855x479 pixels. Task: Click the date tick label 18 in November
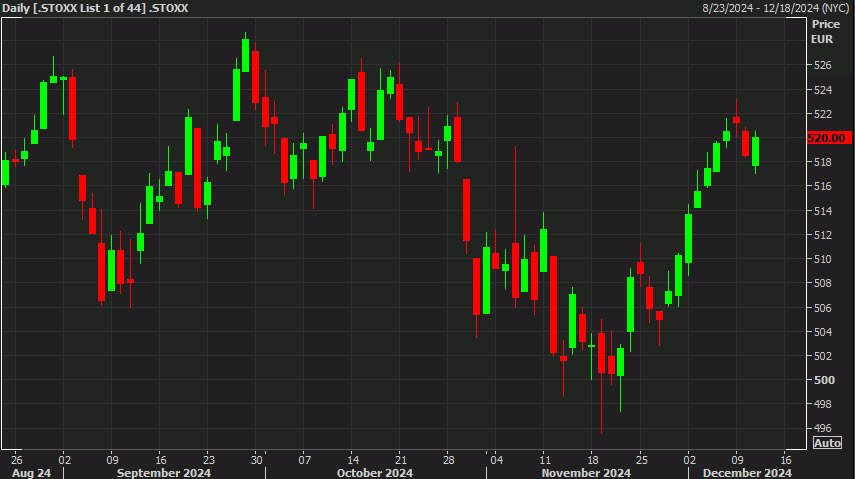[593, 459]
